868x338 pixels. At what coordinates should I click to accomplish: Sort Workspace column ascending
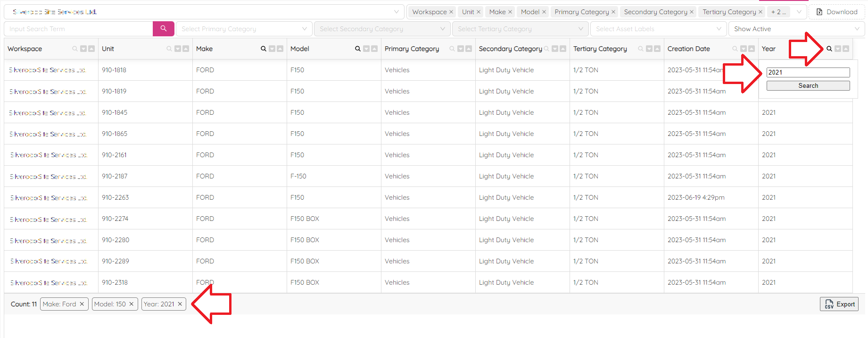91,49
